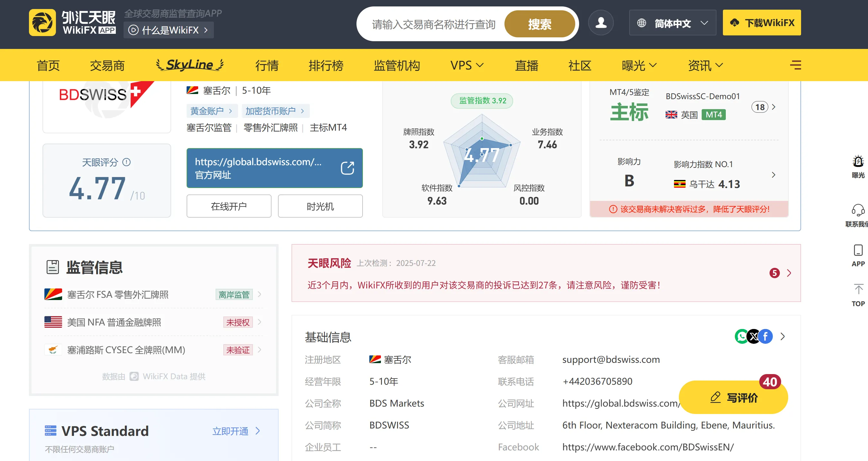This screenshot has width=868, height=461.
Task: Open the official website global.bdswiss.com link
Action: coord(275,168)
